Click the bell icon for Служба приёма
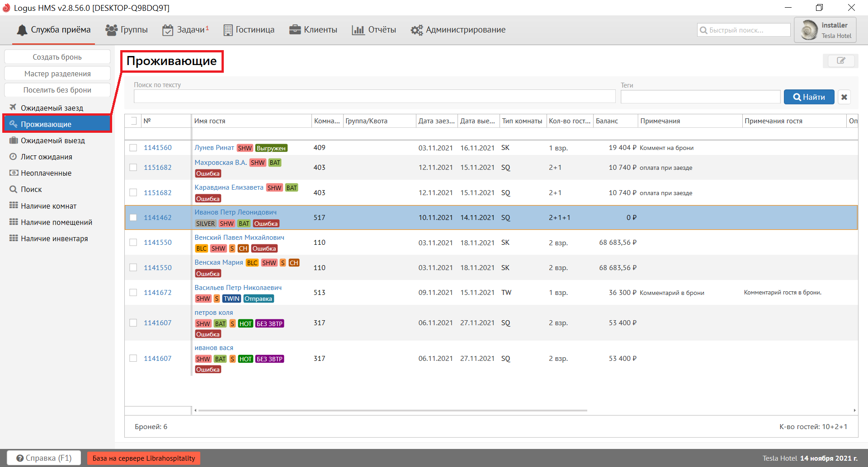 [22, 30]
